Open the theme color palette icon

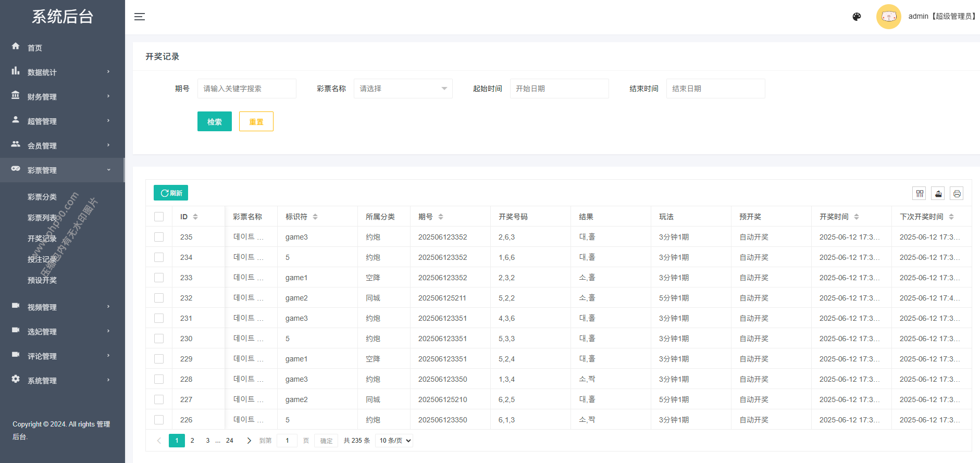point(857,17)
